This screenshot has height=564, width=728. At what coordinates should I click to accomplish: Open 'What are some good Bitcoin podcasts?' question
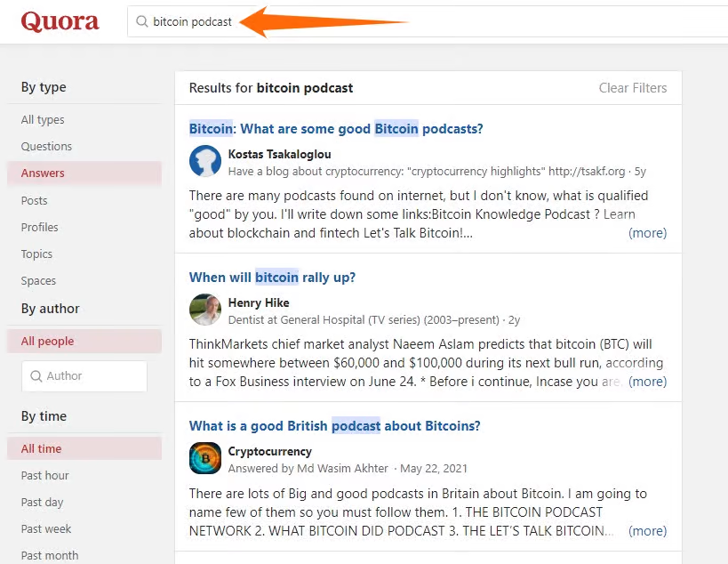tap(336, 129)
